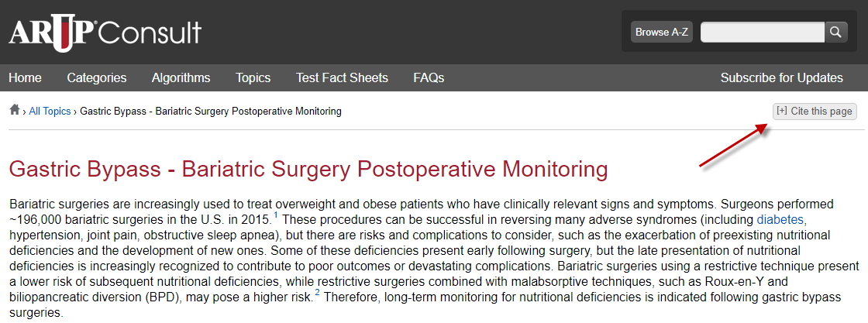The image size is (868, 323).
Task: Open the Categories menu
Action: [97, 78]
